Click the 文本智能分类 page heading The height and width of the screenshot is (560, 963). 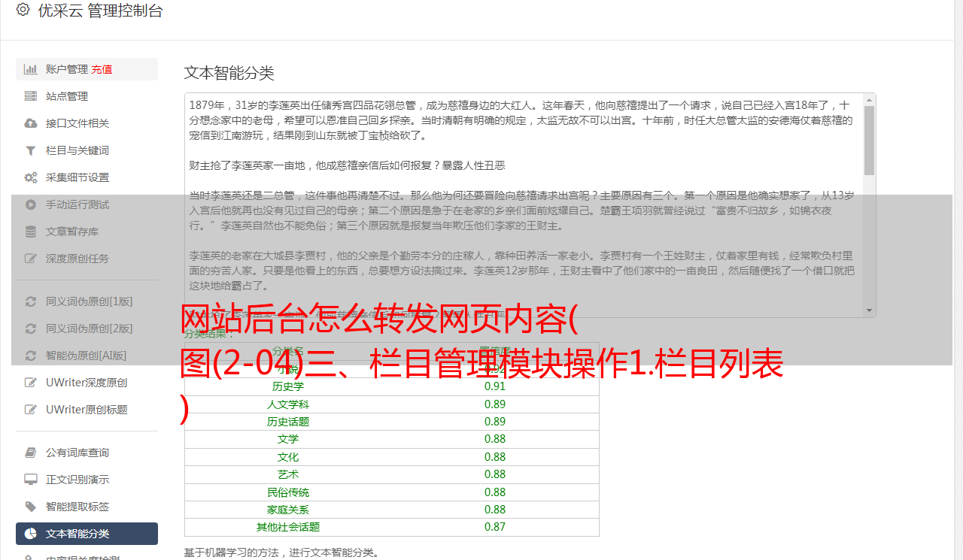[229, 73]
